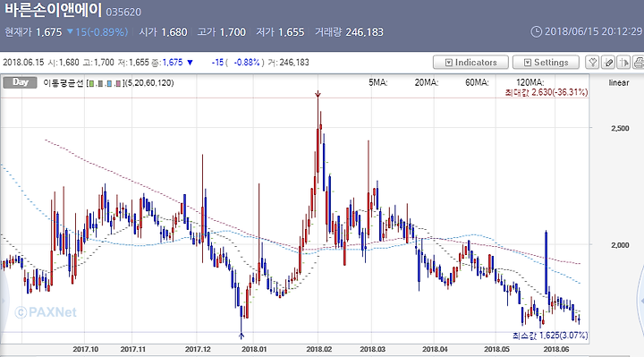Click the 2,000 price axis label
The width and height of the screenshot is (644, 357).
(x=620, y=245)
